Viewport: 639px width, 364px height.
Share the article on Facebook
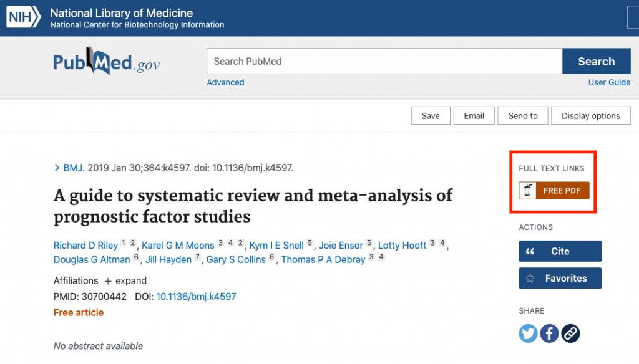(x=549, y=333)
